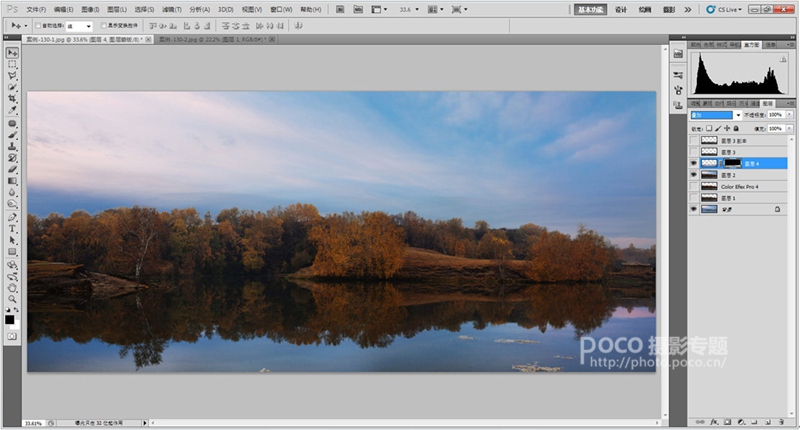This screenshot has height=430, width=800.
Task: Select the History Brush tool
Action: (12, 158)
